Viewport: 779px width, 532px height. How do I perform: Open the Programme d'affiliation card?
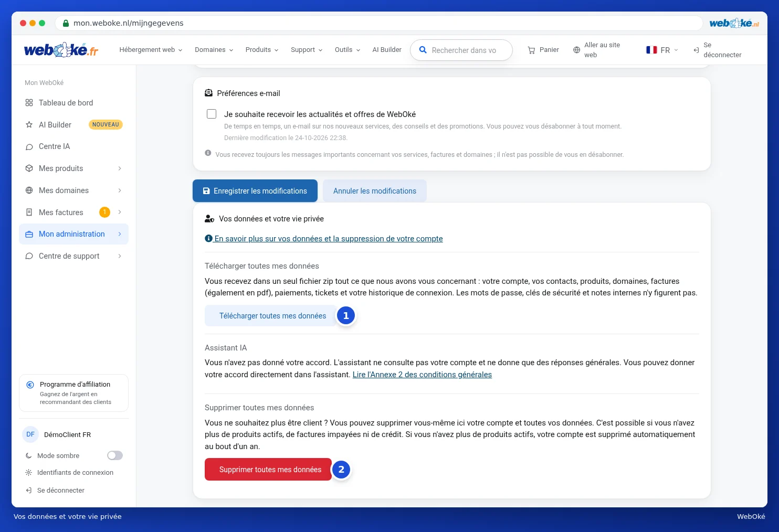(x=73, y=393)
